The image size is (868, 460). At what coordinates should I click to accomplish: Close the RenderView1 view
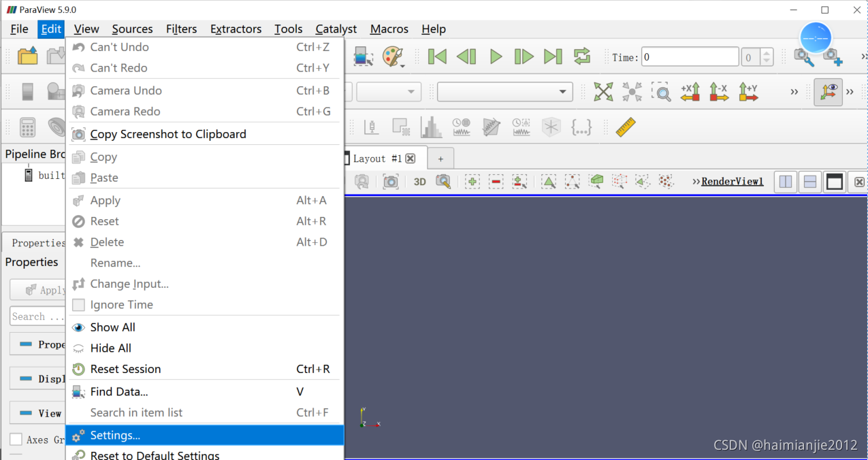[x=859, y=182]
